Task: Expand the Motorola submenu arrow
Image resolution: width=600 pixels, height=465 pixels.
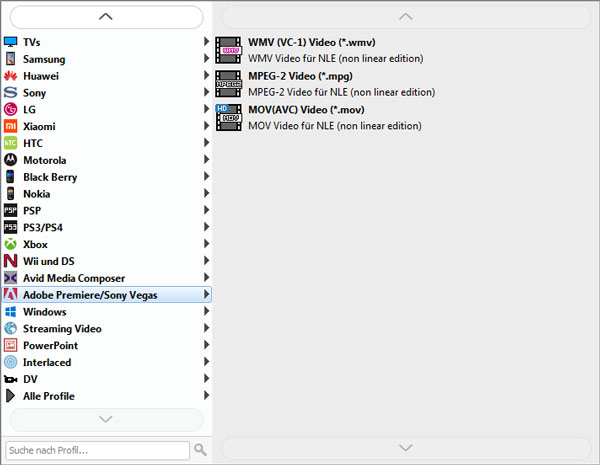Action: pos(206,160)
